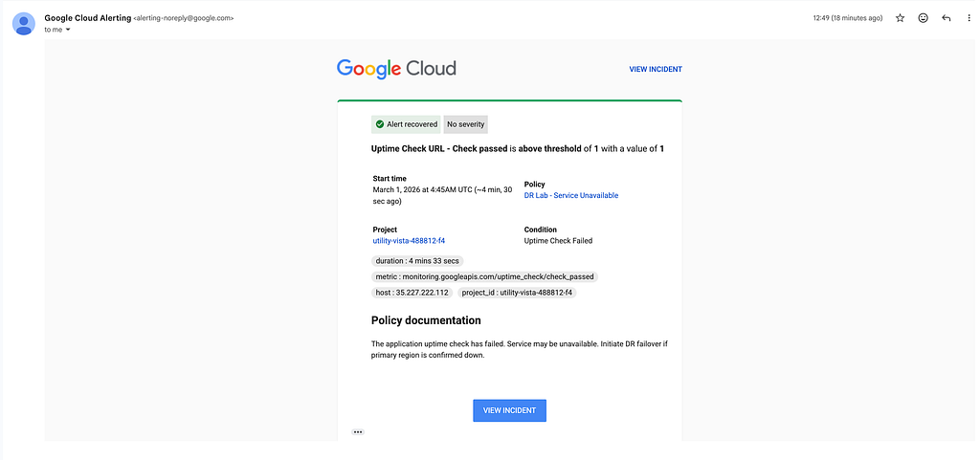This screenshot has width=980, height=460.
Task: Click the Alert recovered status badge
Action: 406,124
